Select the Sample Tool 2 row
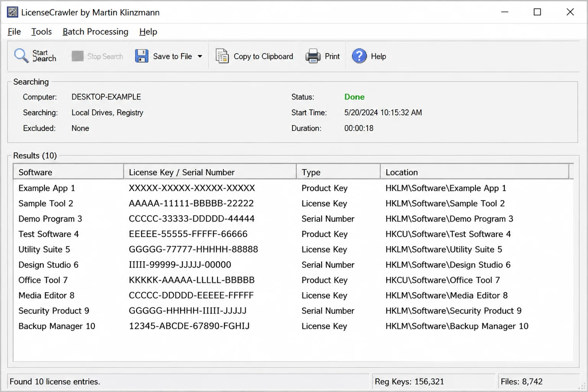Screen dimensions: 588x392 pos(293,203)
